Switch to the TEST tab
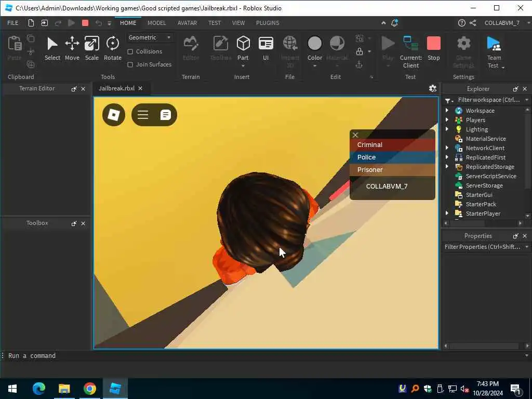 coord(215,23)
